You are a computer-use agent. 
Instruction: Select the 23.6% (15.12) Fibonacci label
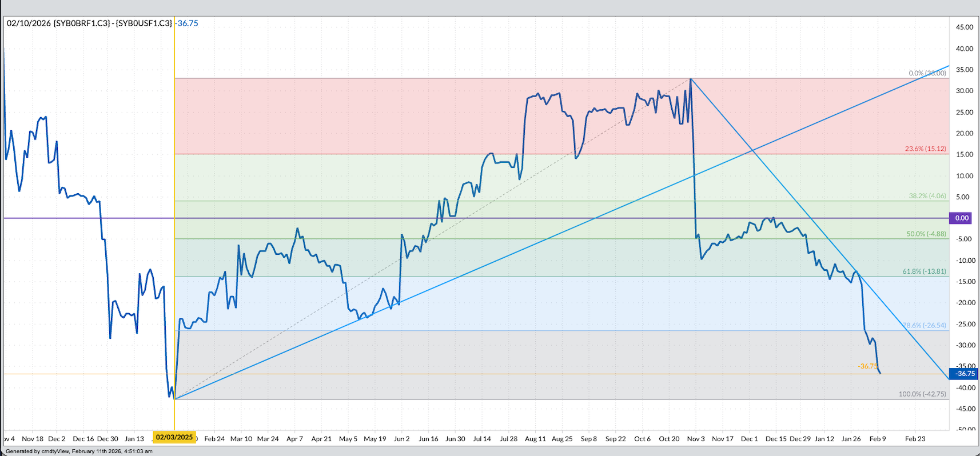pyautogui.click(x=925, y=149)
